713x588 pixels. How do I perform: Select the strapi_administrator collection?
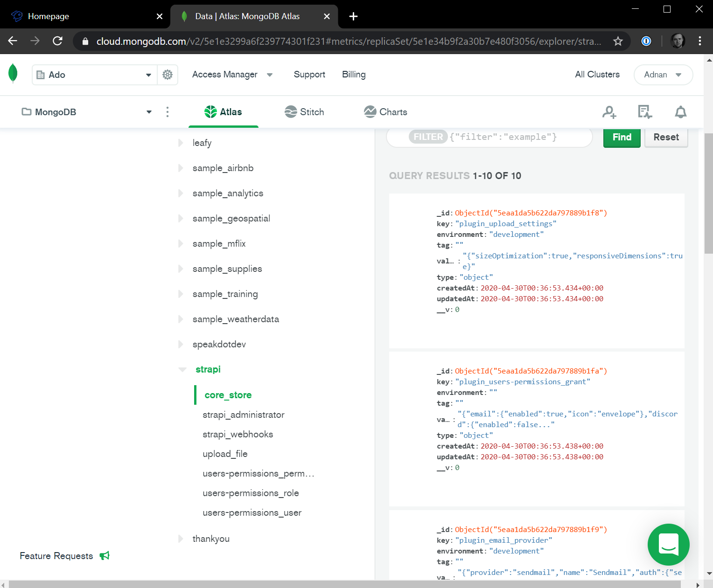click(x=244, y=415)
